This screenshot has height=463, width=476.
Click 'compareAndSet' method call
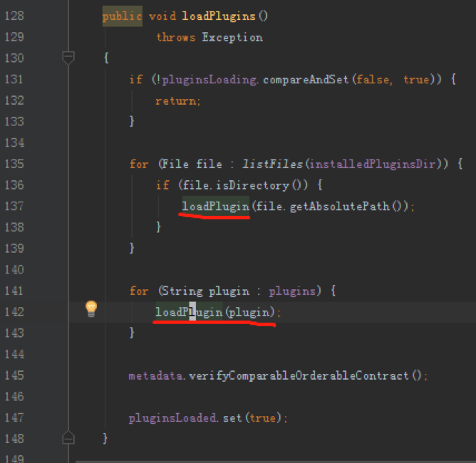[306, 80]
